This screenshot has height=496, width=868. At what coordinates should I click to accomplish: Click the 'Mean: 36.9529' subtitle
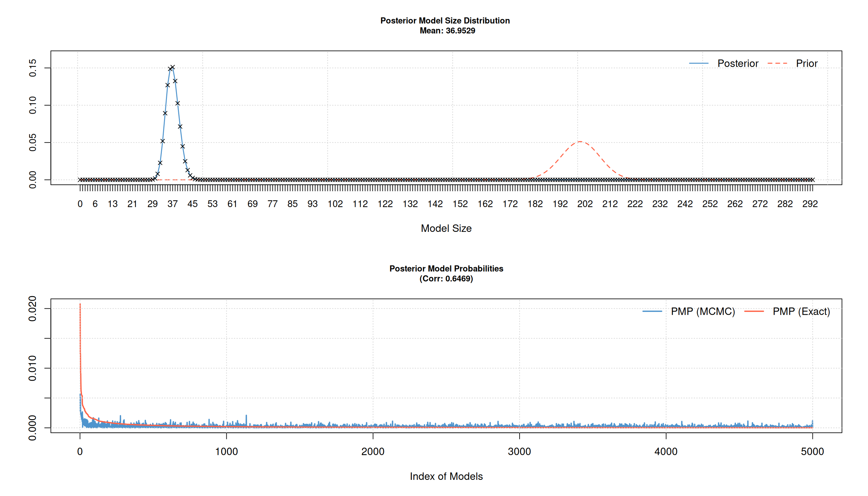447,31
